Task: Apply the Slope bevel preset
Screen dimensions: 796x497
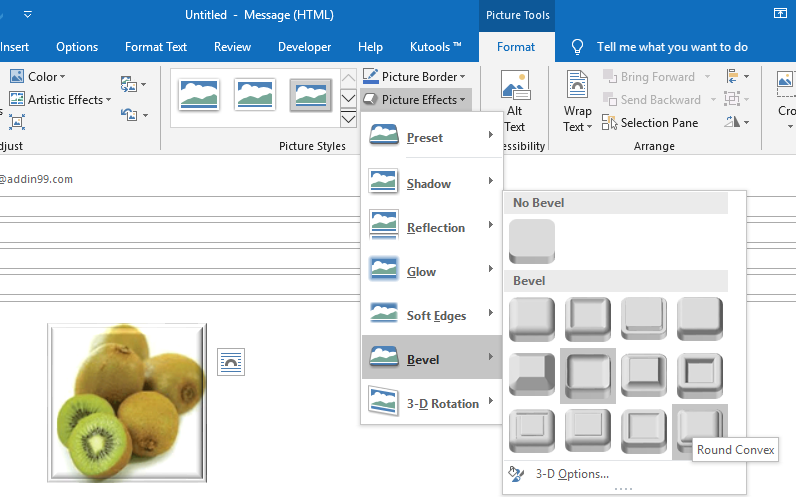Action: click(700, 376)
